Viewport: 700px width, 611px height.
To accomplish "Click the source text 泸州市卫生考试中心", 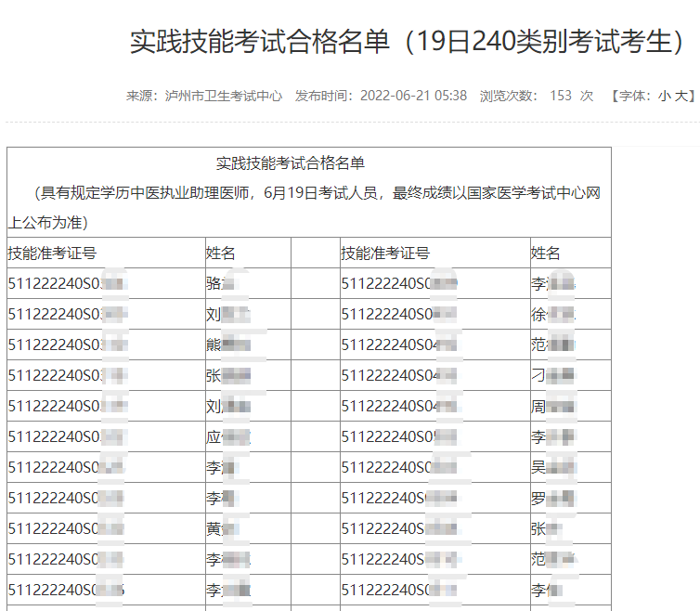I will [223, 96].
